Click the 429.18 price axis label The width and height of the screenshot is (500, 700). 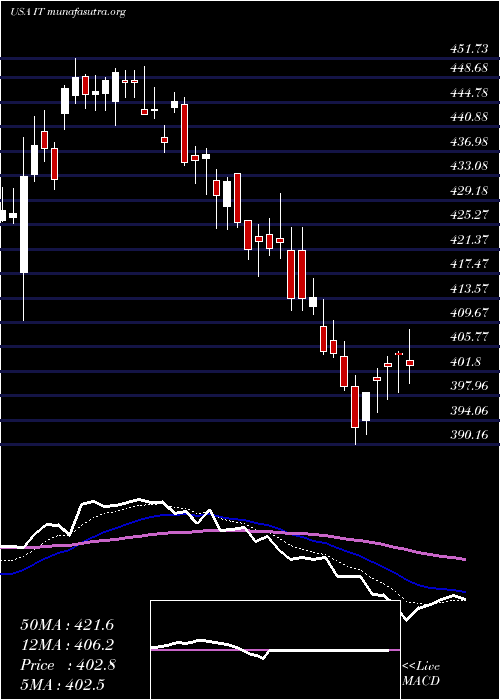pyautogui.click(x=469, y=191)
